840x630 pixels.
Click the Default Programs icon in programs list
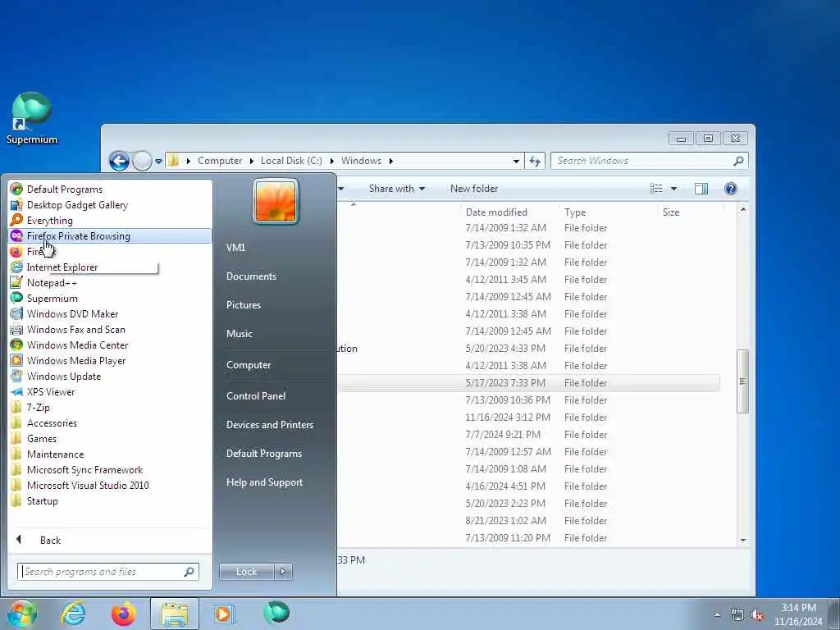tap(16, 189)
